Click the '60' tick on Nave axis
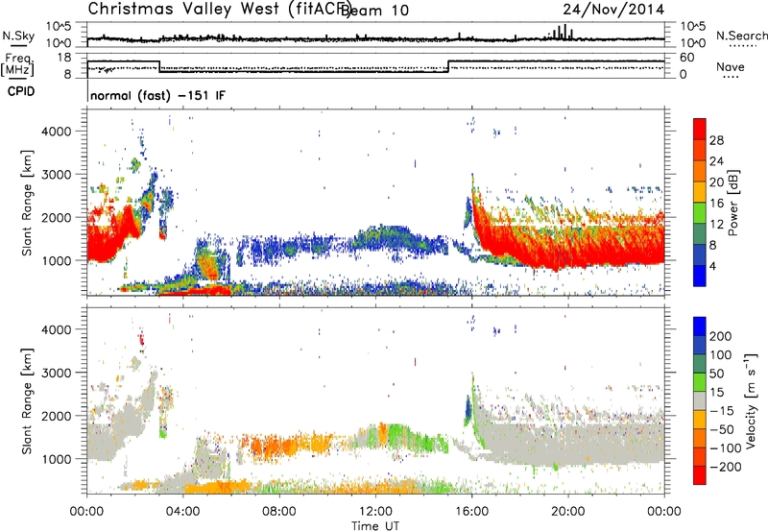The image size is (768, 532). (687, 58)
